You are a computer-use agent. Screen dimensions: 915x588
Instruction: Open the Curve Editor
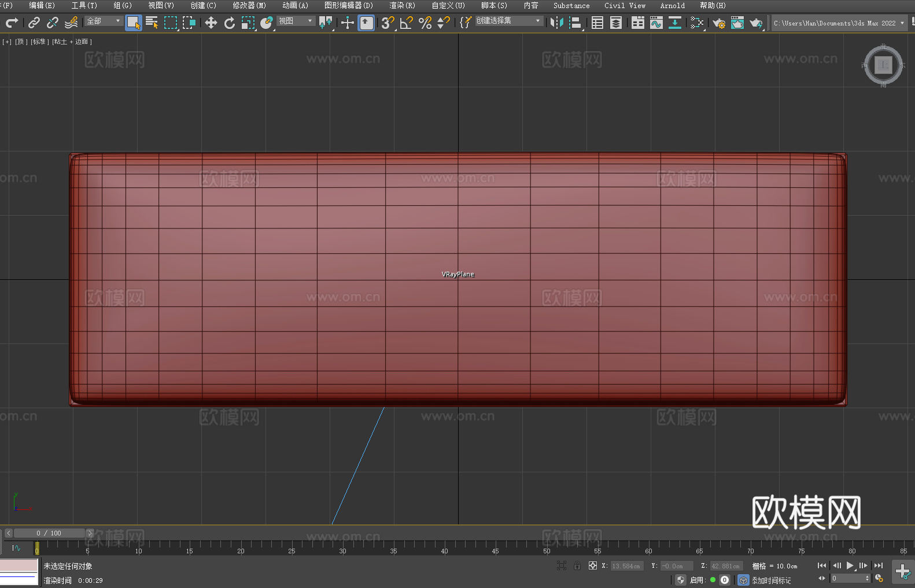656,23
